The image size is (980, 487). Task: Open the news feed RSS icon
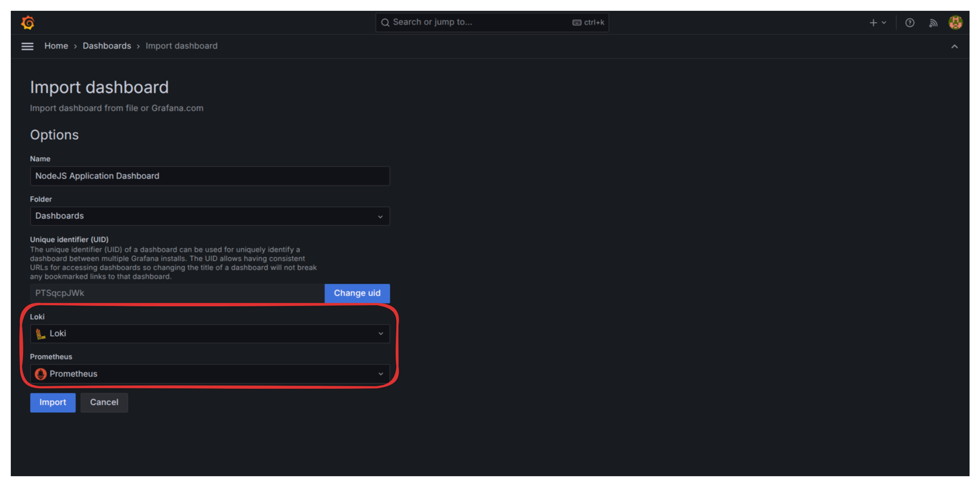point(933,23)
